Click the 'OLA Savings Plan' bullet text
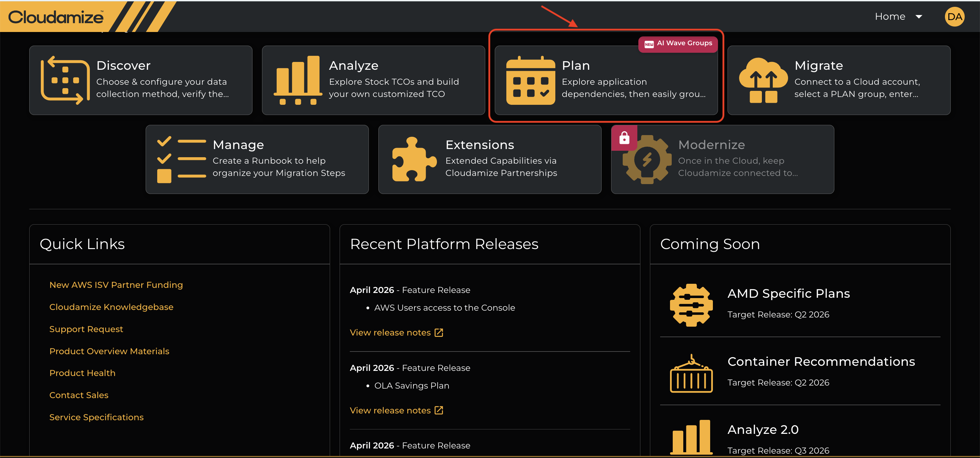 pyautogui.click(x=412, y=386)
